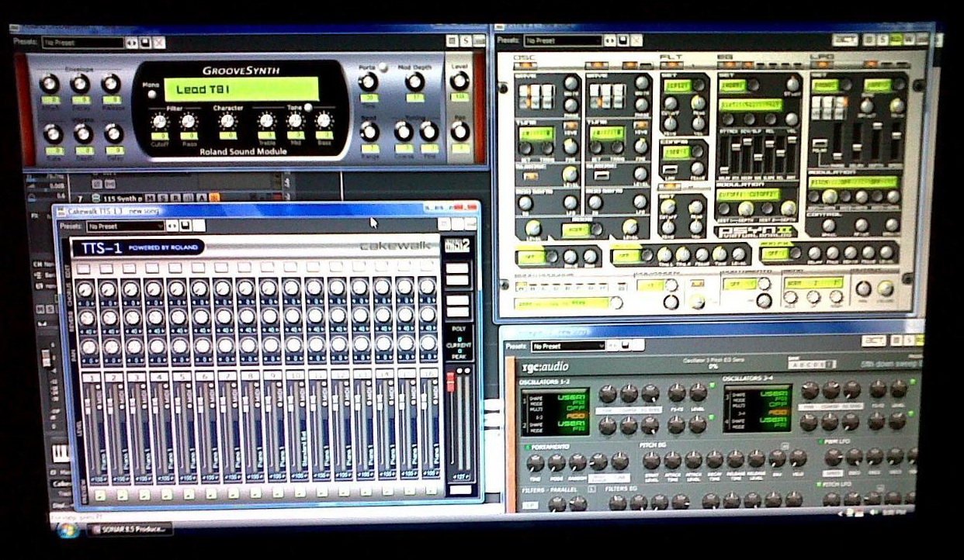The width and height of the screenshot is (964, 560).
Task: Toggle the Mono switch on GrooveSynth
Action: pyautogui.click(x=151, y=96)
